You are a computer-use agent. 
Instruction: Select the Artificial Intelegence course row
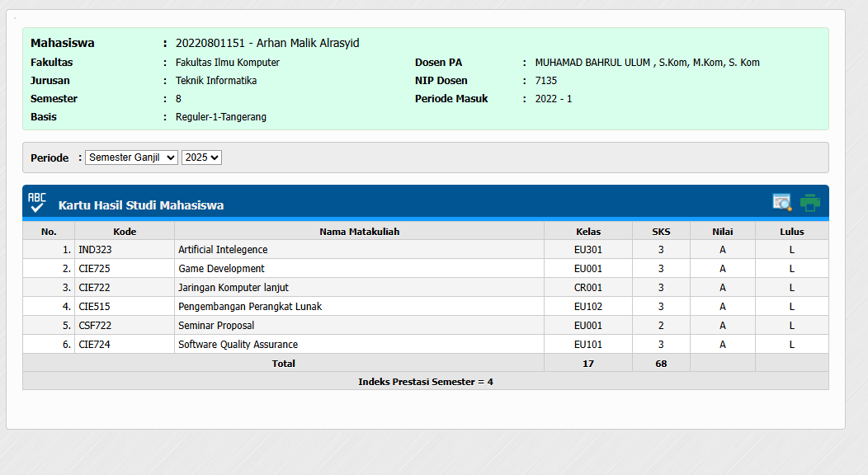(x=223, y=250)
